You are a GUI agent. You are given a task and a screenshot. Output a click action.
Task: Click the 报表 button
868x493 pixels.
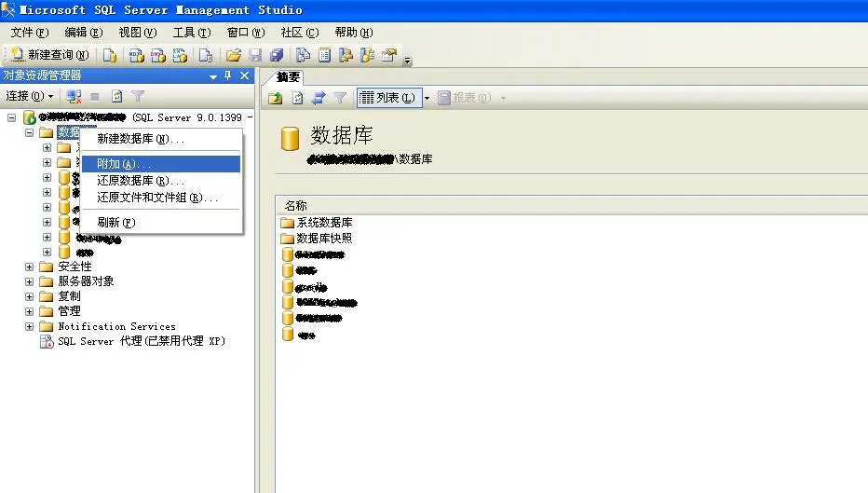(x=465, y=98)
